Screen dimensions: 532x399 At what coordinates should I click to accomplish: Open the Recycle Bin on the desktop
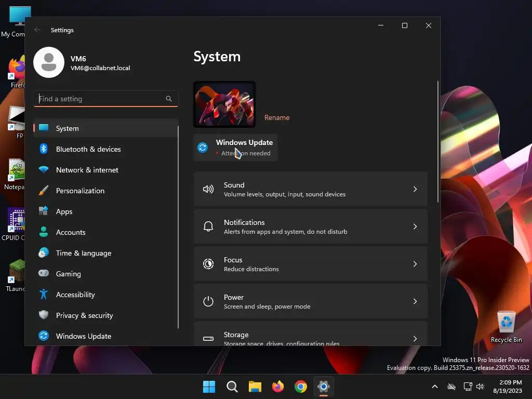coord(506,327)
